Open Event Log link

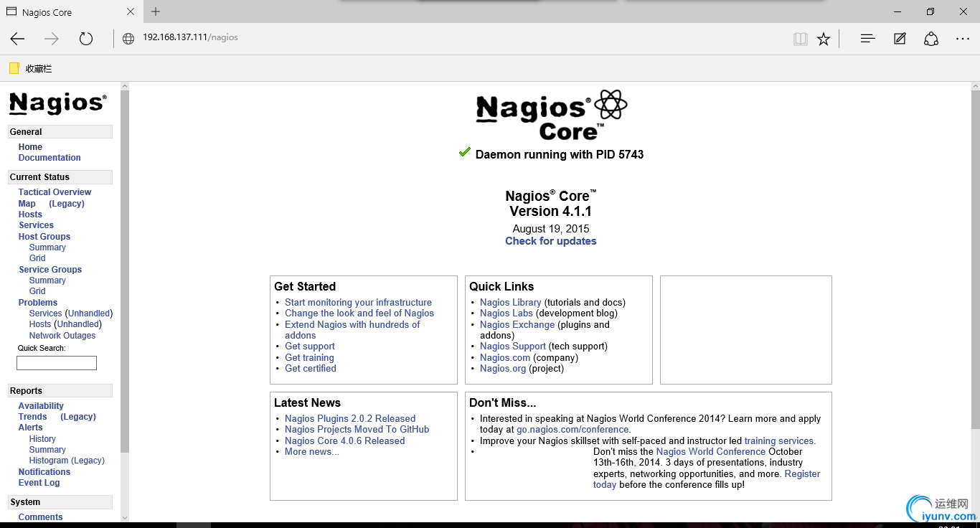click(x=39, y=483)
